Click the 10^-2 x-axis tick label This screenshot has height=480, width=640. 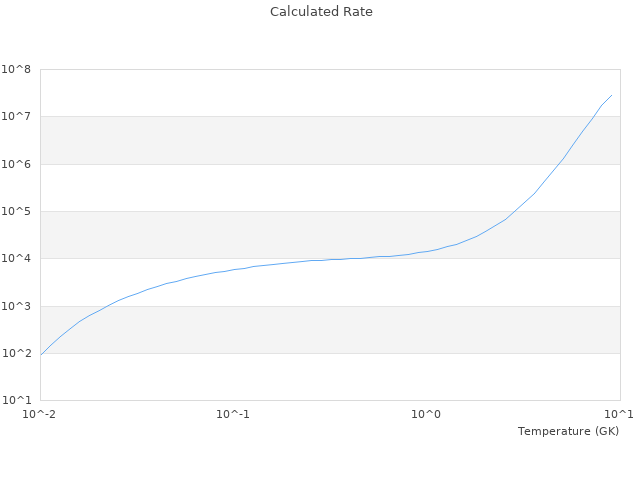point(40,414)
